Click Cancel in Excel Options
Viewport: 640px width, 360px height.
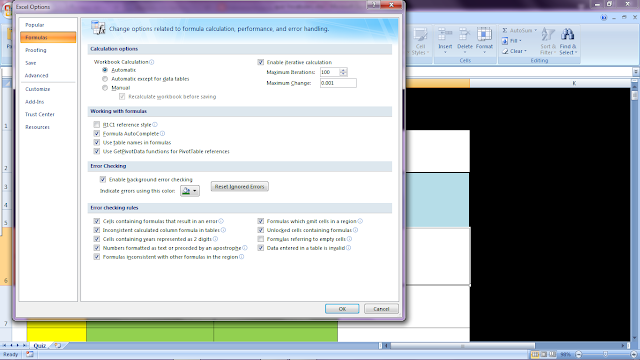pyautogui.click(x=381, y=309)
